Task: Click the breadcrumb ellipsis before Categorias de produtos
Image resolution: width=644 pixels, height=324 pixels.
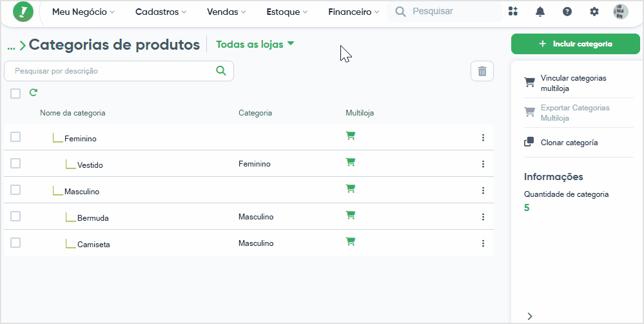Action: click(x=11, y=46)
